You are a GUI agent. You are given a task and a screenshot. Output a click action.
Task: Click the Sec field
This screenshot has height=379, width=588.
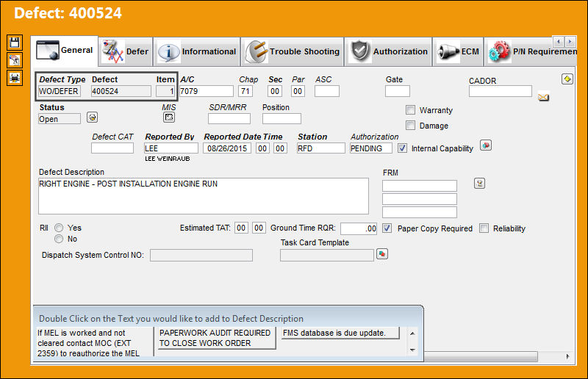click(275, 91)
